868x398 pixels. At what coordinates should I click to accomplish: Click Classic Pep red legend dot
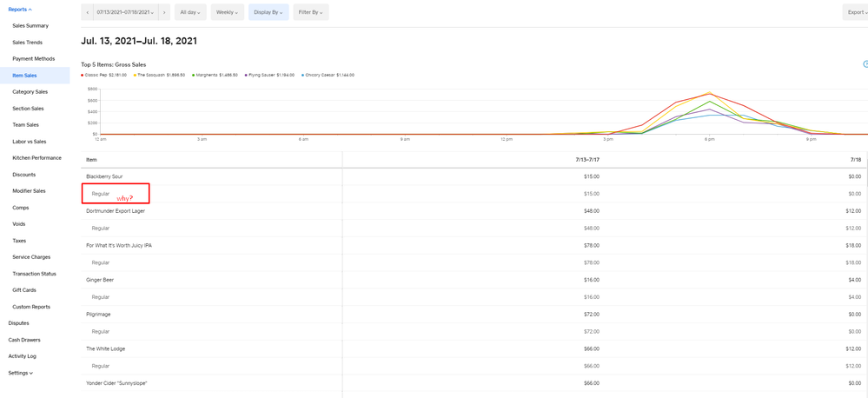point(83,76)
